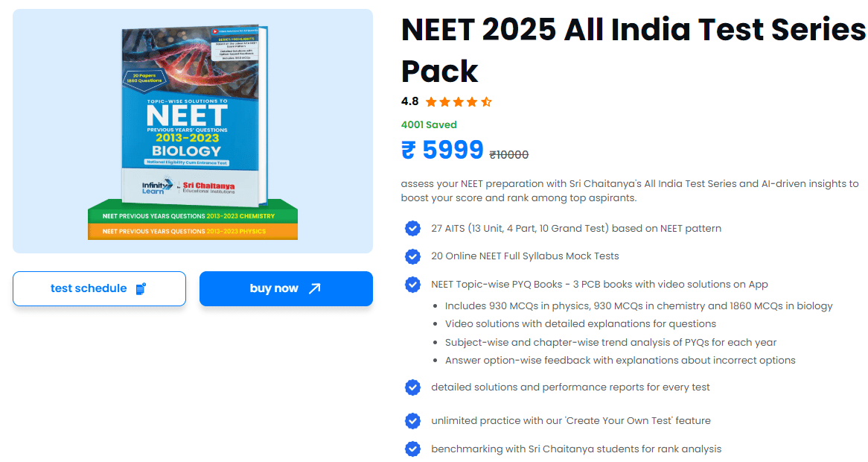The image size is (868, 462).
Task: Click checkmark badge beside 27 AITS item
Action: [x=412, y=228]
